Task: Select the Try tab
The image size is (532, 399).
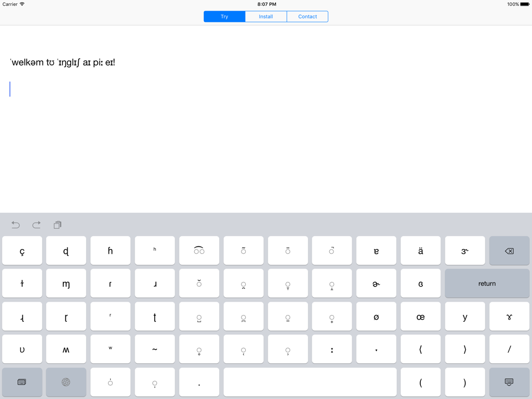Action: (225, 16)
